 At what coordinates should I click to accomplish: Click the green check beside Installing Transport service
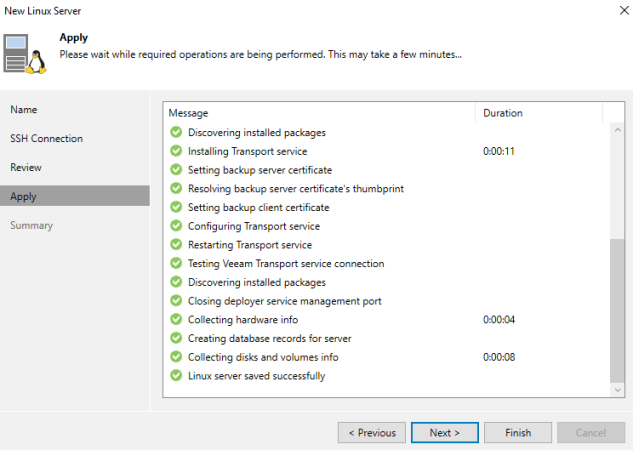176,151
